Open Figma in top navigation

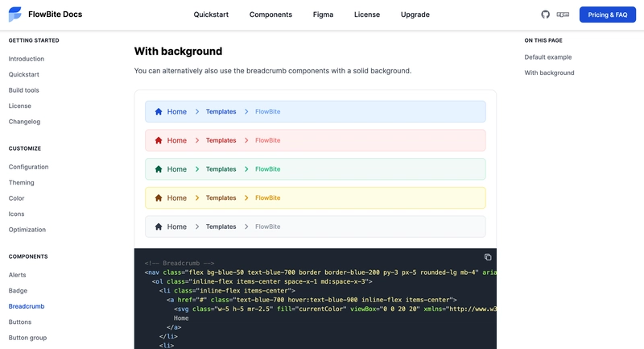tap(324, 15)
